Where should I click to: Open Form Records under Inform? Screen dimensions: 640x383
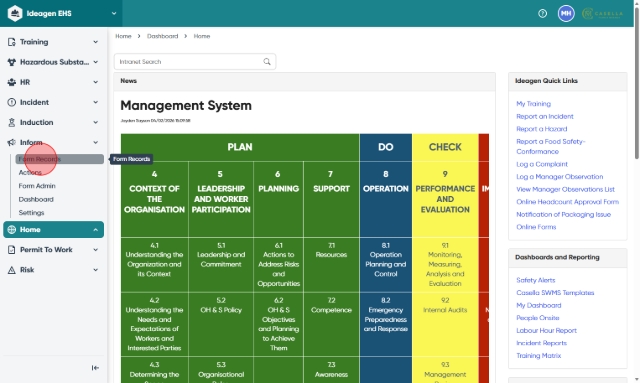coord(60,159)
